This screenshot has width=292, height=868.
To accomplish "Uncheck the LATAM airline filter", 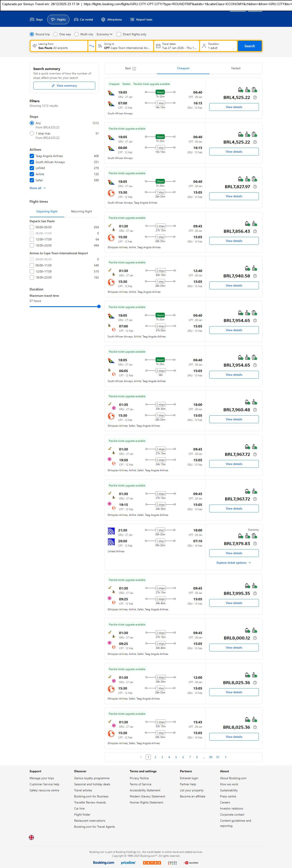I will click(32, 168).
